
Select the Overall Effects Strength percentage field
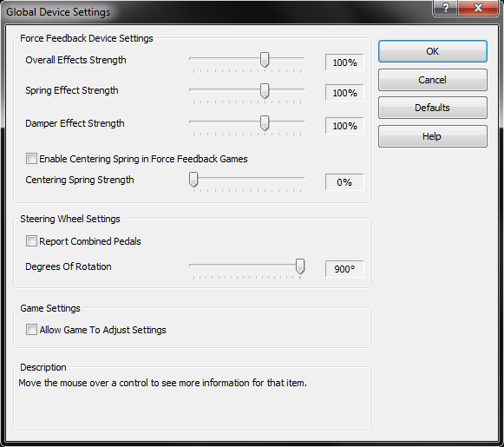344,62
